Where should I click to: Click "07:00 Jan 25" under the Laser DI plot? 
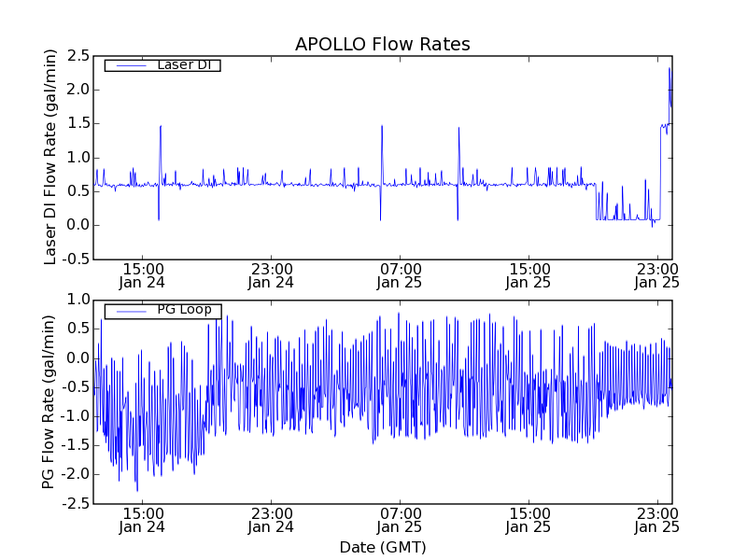400,276
